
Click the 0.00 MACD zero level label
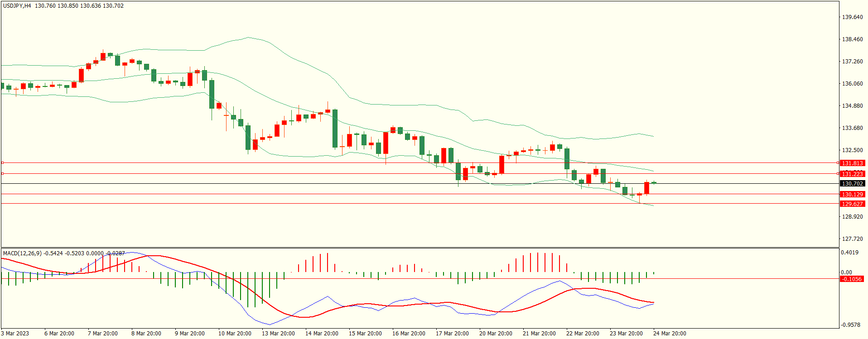click(846, 272)
